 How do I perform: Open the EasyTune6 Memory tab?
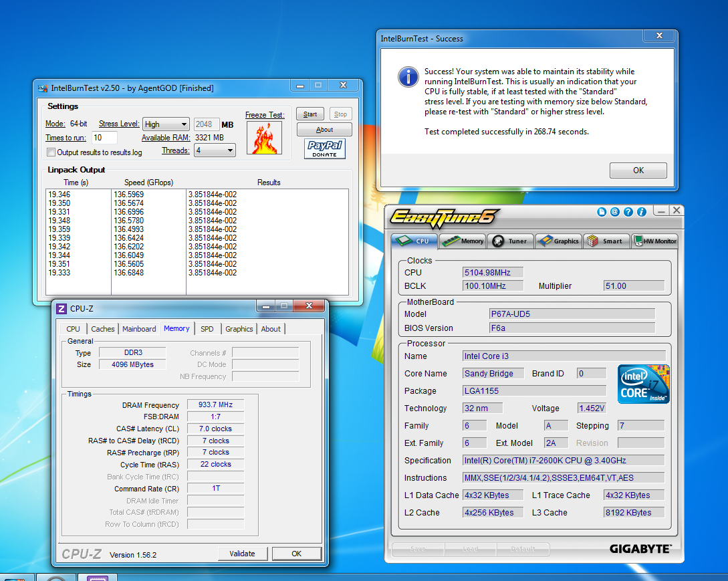pyautogui.click(x=463, y=241)
